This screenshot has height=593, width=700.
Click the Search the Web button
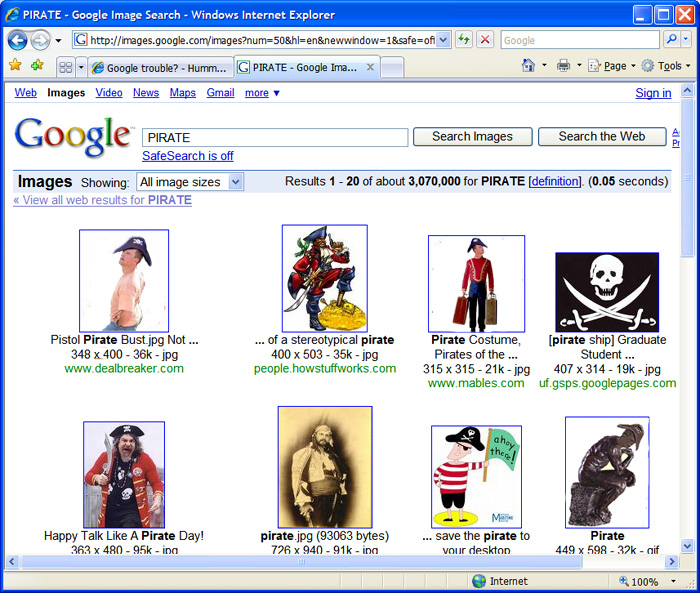601,137
